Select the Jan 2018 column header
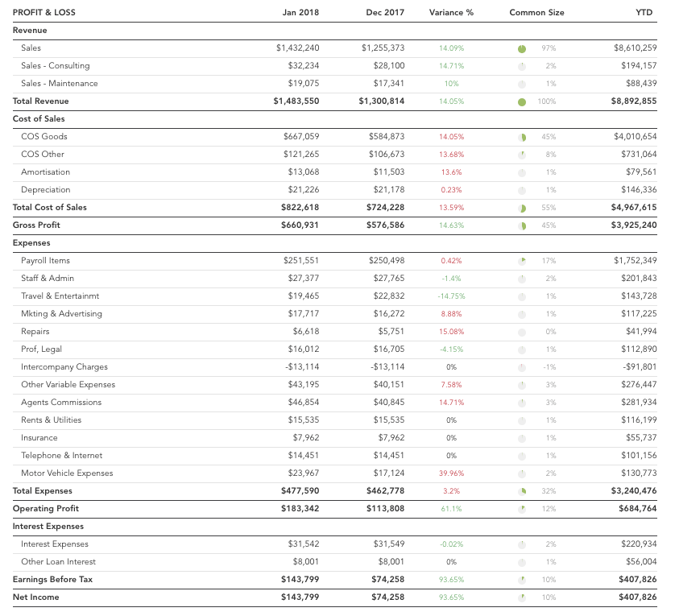675x616 pixels. pyautogui.click(x=300, y=13)
